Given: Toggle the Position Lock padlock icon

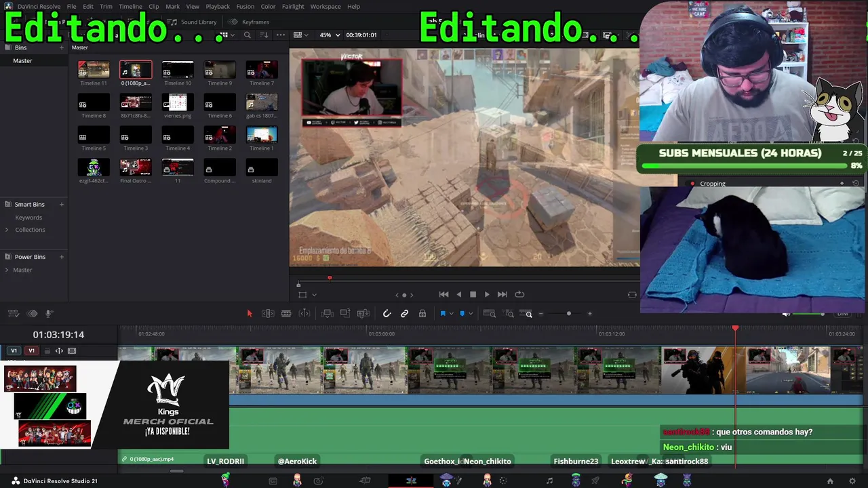Looking at the screenshot, I should (422, 313).
